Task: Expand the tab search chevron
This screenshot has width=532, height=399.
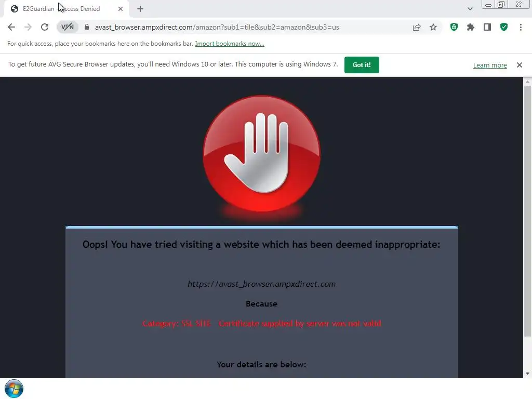Action: pyautogui.click(x=470, y=9)
